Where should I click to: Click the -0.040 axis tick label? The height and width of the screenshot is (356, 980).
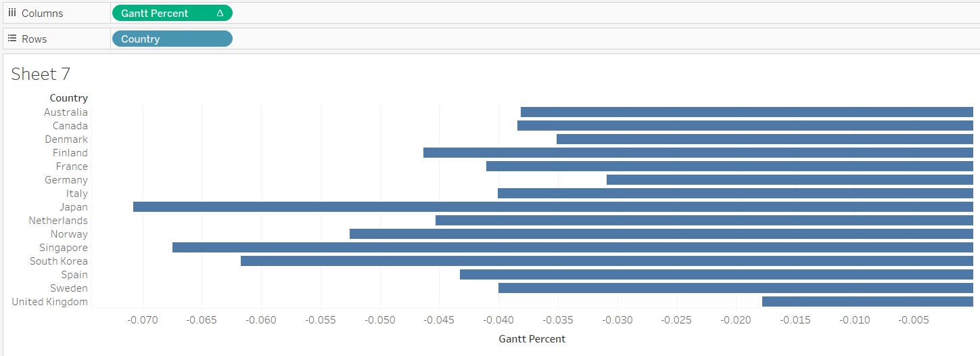click(498, 320)
